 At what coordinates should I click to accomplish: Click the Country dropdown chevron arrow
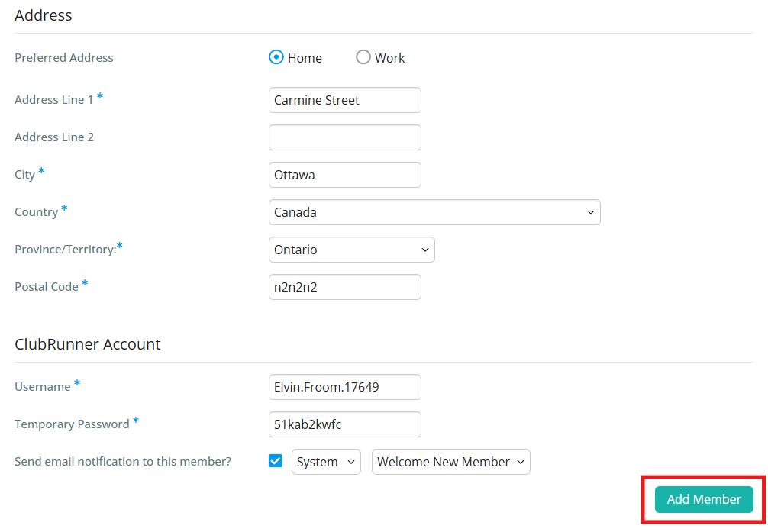click(590, 212)
